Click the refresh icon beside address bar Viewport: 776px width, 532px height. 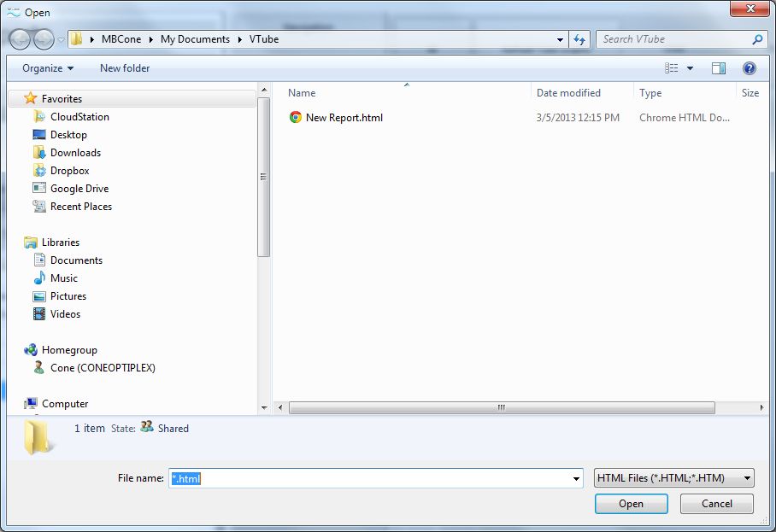[x=580, y=39]
